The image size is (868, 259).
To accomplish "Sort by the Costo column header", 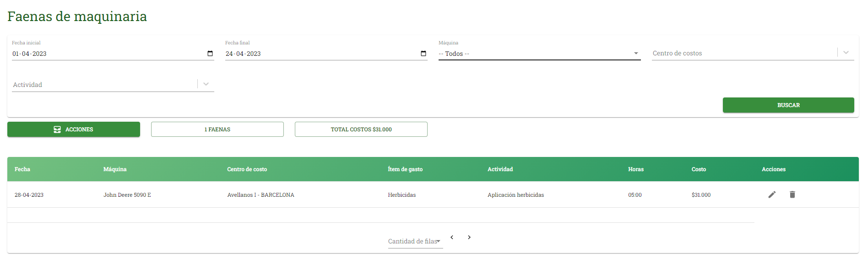I will (699, 169).
